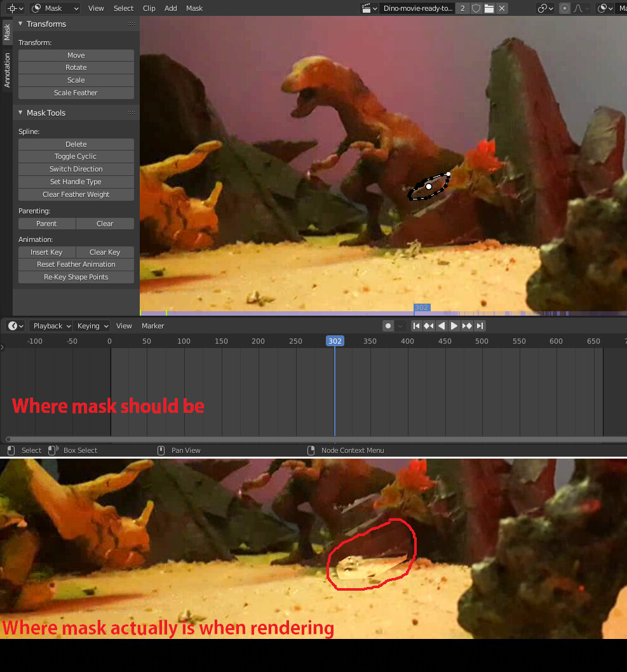Switch to the Mask sidebar tab
This screenshot has height=672, width=627.
[x=7, y=32]
